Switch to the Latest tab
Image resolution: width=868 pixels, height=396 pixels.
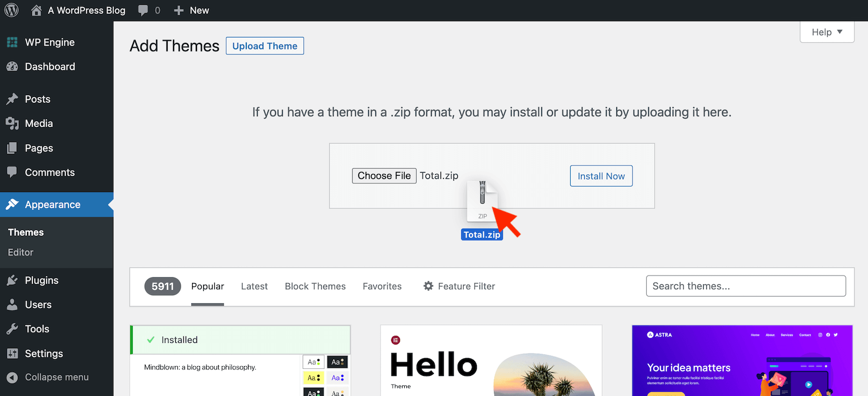coord(254,286)
